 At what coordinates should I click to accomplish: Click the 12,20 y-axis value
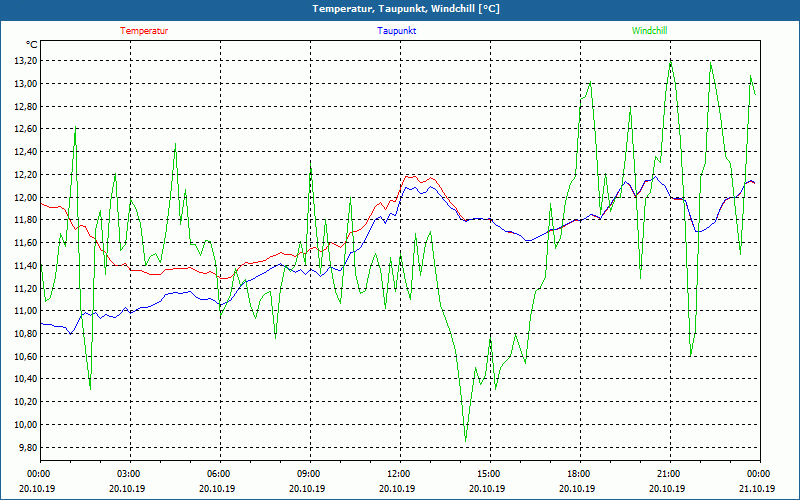click(27, 174)
